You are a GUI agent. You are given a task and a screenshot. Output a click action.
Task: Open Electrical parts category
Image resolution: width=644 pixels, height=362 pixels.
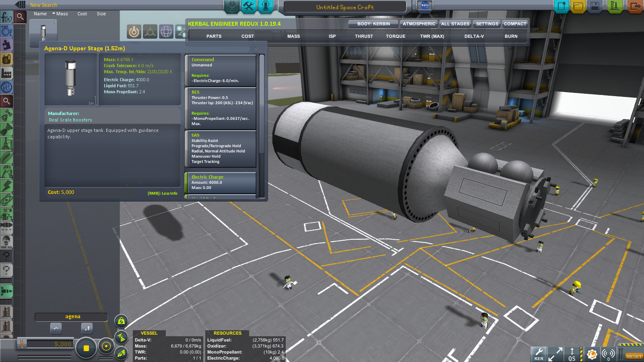tap(6, 185)
